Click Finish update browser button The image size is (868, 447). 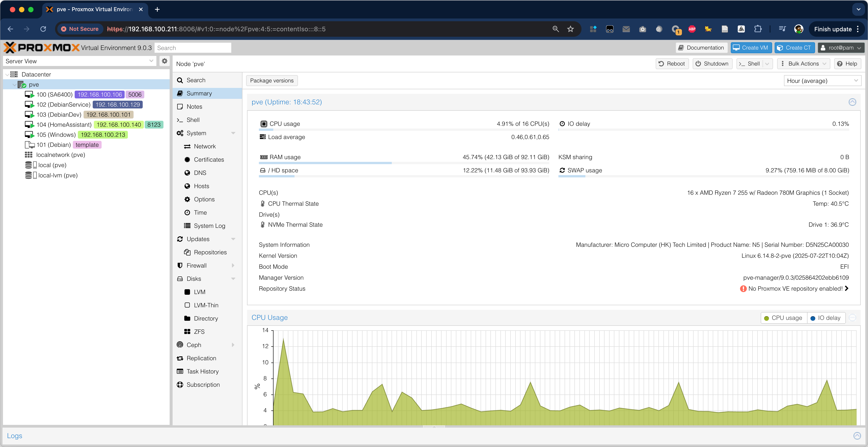pos(837,29)
